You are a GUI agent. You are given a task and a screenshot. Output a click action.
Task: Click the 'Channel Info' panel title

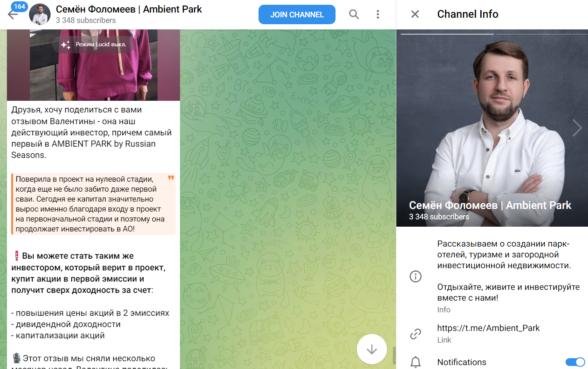click(468, 14)
